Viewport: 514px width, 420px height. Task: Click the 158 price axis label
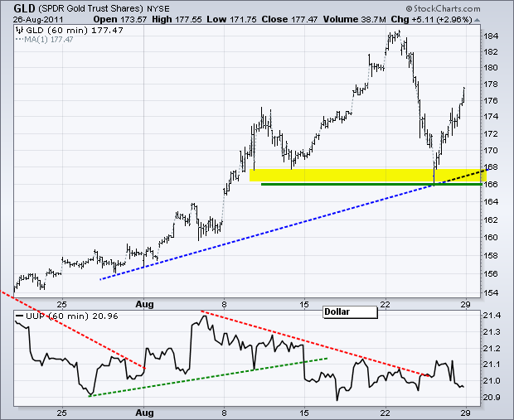[491, 255]
